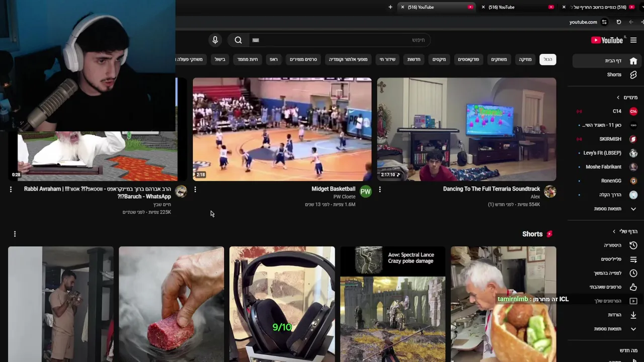Image resolution: width=644 pixels, height=362 pixels.
Task: Open the PW Cloete channel name link
Action: 345,197
